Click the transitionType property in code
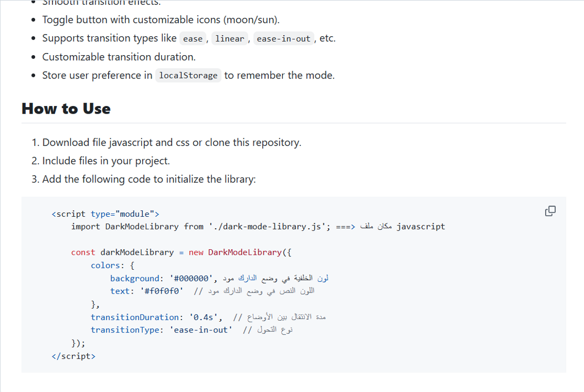584x392 pixels. click(x=125, y=330)
